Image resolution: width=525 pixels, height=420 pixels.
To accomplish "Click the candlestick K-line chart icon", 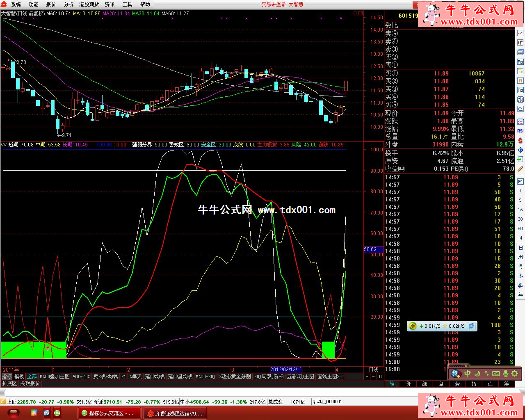I will click(520, 43).
